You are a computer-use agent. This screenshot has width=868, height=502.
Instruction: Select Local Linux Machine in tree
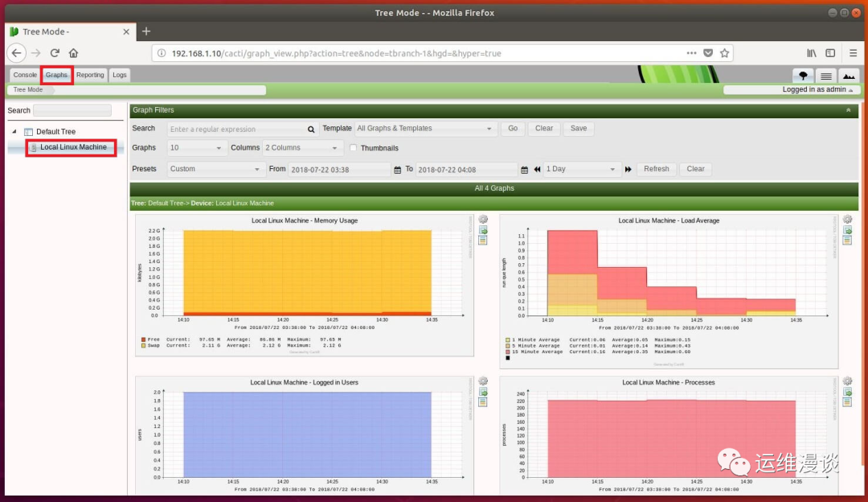pos(73,147)
